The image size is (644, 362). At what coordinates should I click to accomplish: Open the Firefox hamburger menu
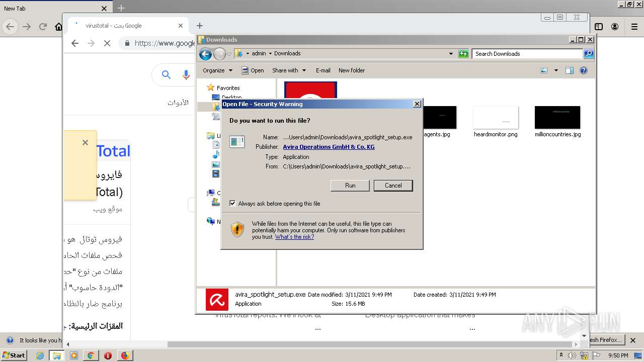(x=634, y=27)
